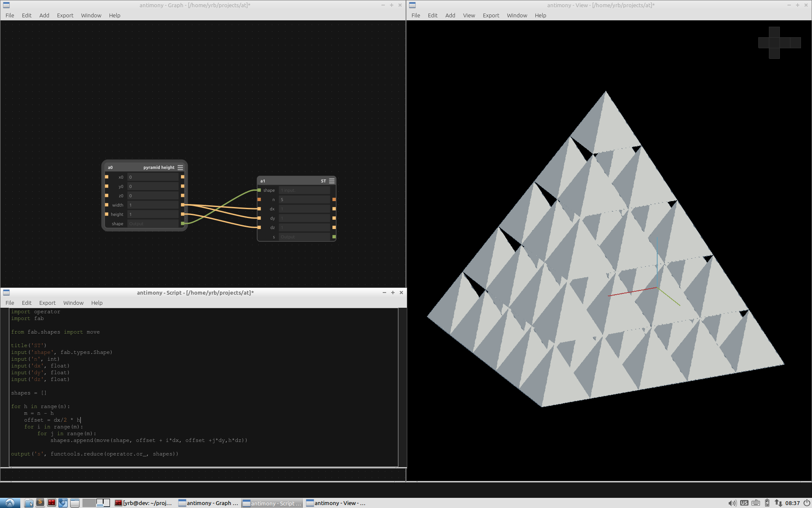Open the File menu in Graph window

(x=10, y=15)
